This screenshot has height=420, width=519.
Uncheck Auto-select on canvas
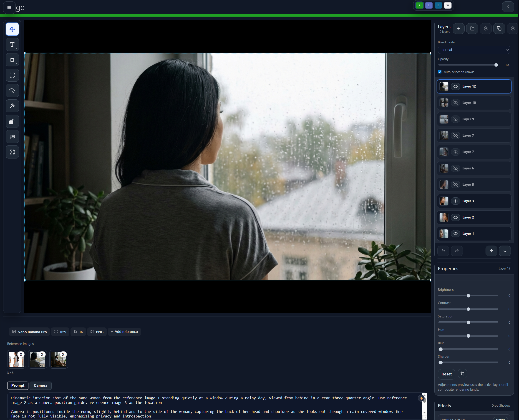pyautogui.click(x=440, y=72)
